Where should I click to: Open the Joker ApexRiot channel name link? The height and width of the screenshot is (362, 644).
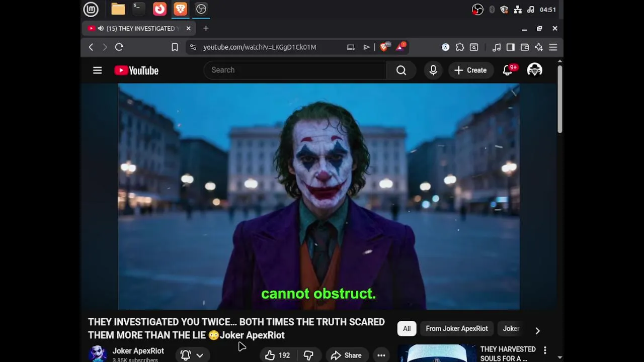point(138,351)
